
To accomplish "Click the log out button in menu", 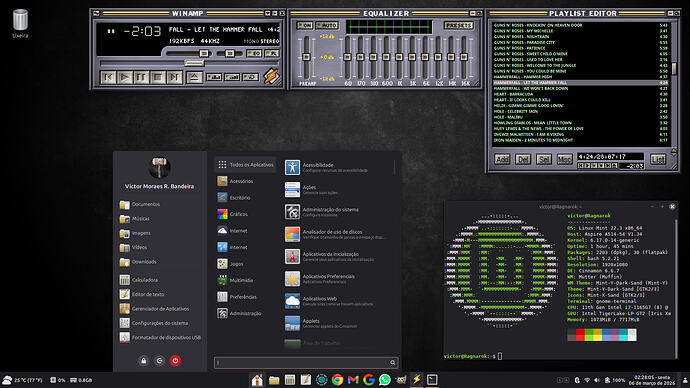I will (159, 361).
